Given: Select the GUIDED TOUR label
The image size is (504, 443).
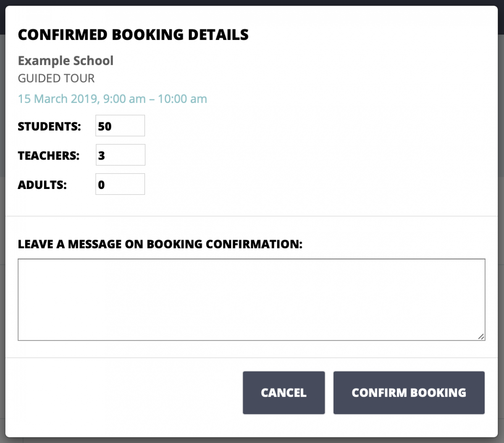Looking at the screenshot, I should pyautogui.click(x=56, y=79).
